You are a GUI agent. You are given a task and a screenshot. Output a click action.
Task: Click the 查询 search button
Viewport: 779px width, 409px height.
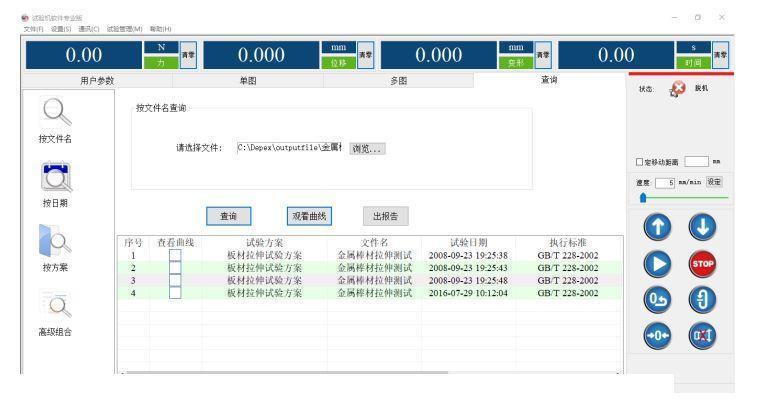[229, 216]
